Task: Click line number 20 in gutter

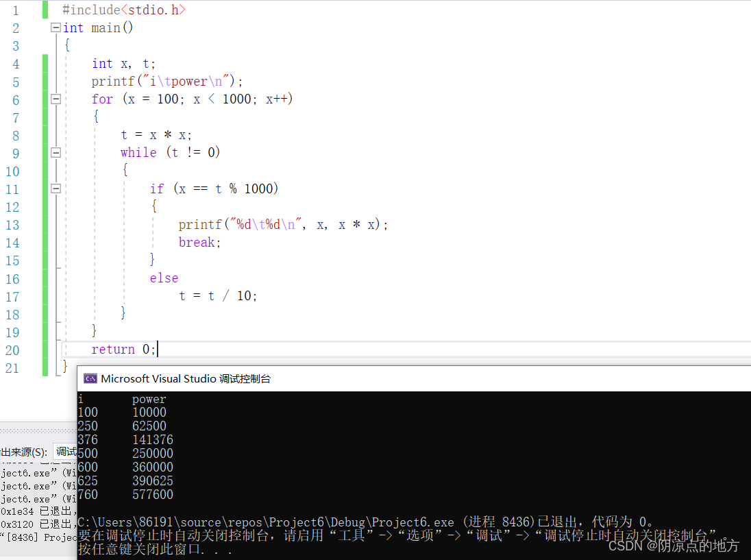Action: pyautogui.click(x=12, y=351)
